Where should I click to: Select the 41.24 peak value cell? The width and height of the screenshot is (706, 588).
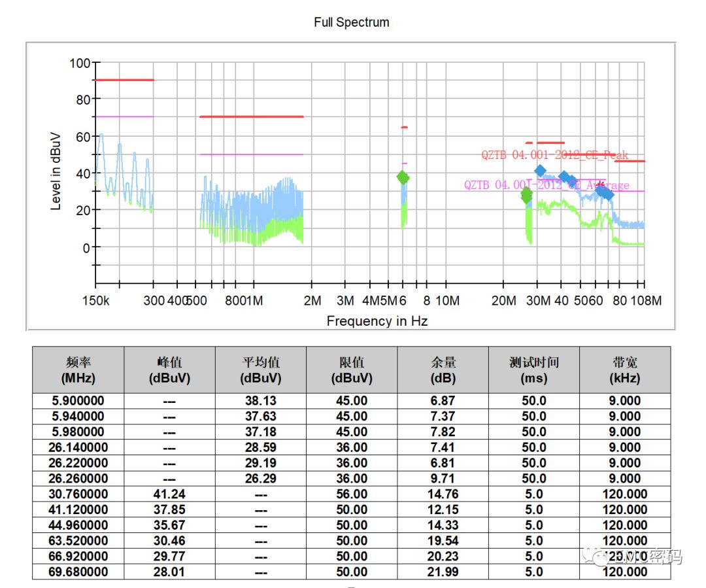tap(169, 494)
